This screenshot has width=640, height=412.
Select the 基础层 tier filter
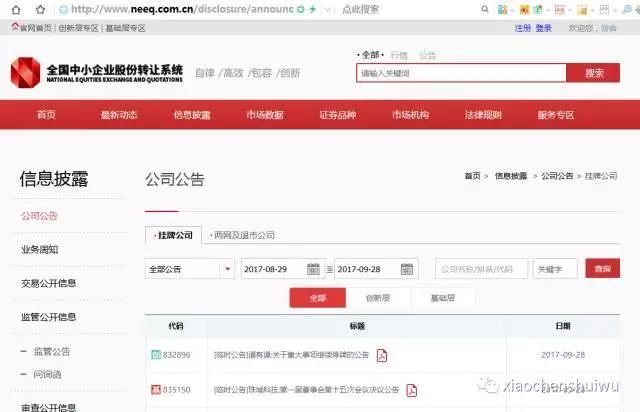point(442,298)
